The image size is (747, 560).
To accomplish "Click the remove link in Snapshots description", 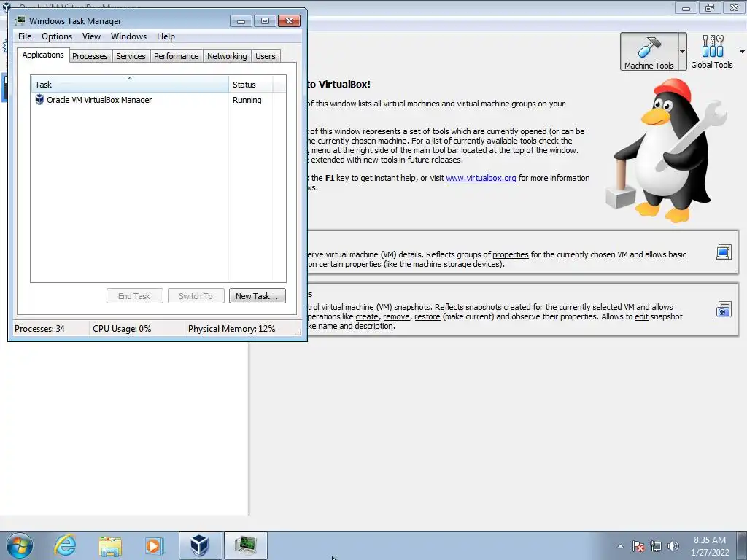I will pos(396,316).
